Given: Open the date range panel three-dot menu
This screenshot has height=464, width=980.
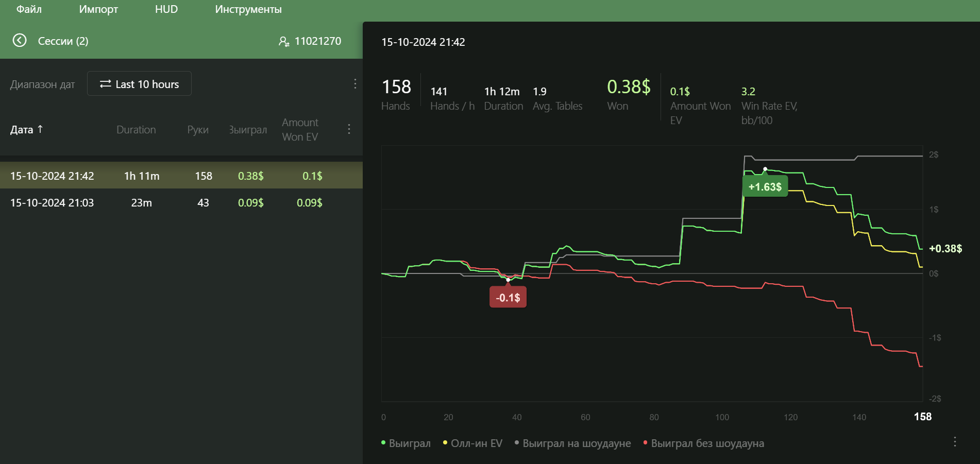Looking at the screenshot, I should (x=355, y=83).
